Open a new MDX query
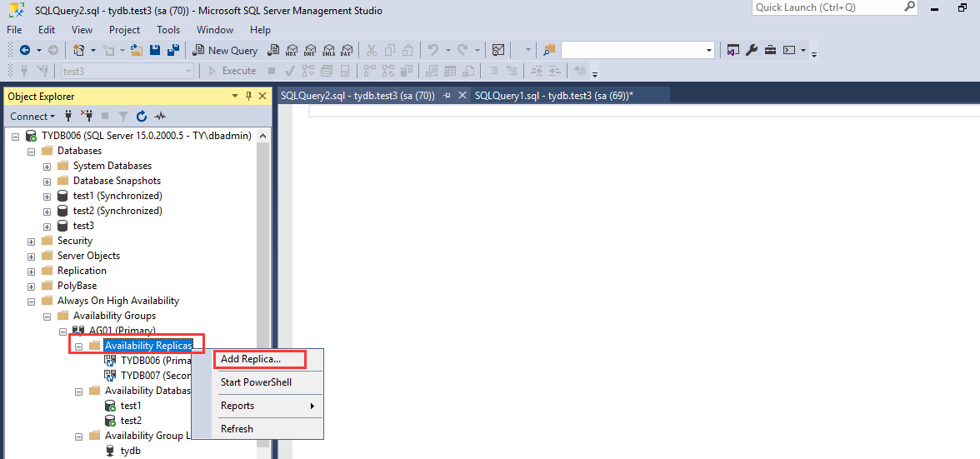The image size is (980, 459). pos(292,50)
